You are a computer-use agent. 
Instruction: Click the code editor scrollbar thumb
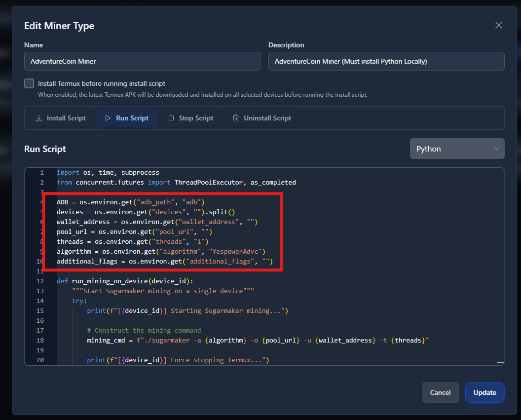500,362
